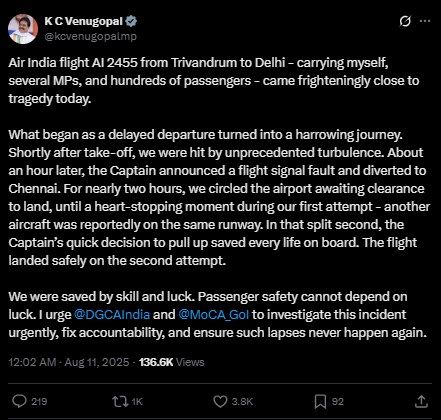
Task: Click the 3.8K likes count
Action: click(242, 401)
